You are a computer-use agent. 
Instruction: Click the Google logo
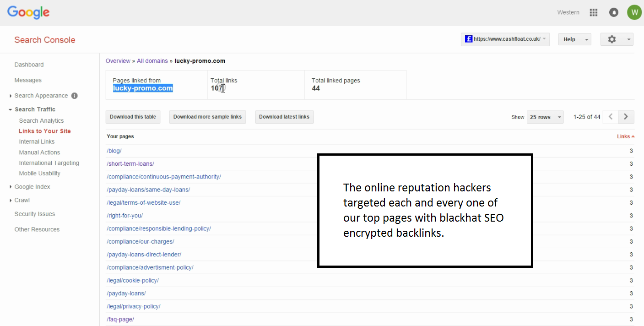point(28,12)
